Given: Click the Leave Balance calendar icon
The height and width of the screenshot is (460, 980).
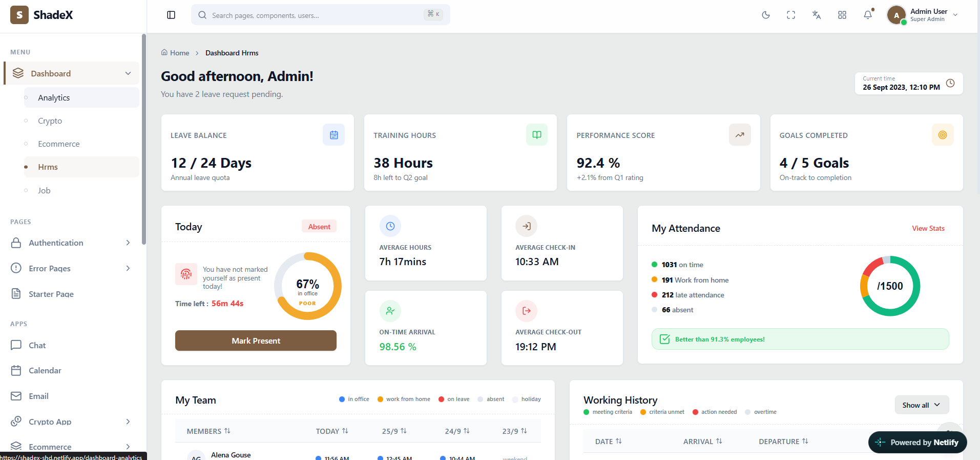Looking at the screenshot, I should click(x=334, y=135).
